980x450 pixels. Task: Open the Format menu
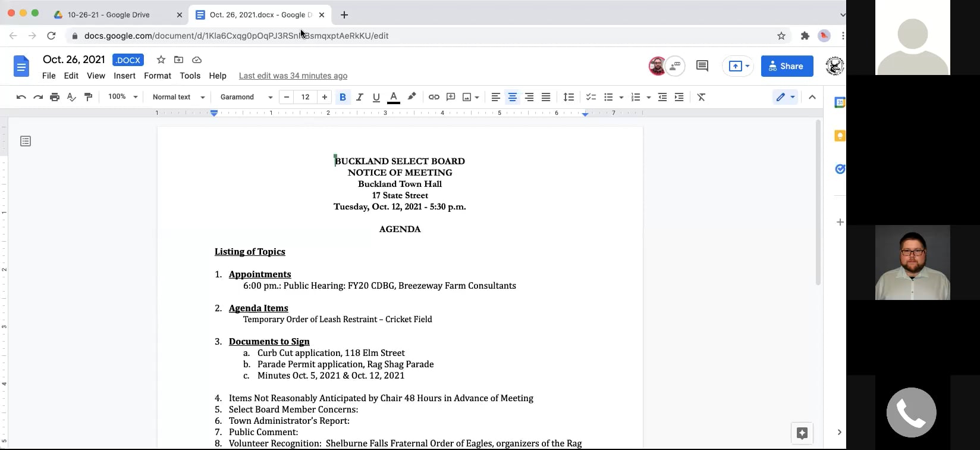[x=158, y=76]
